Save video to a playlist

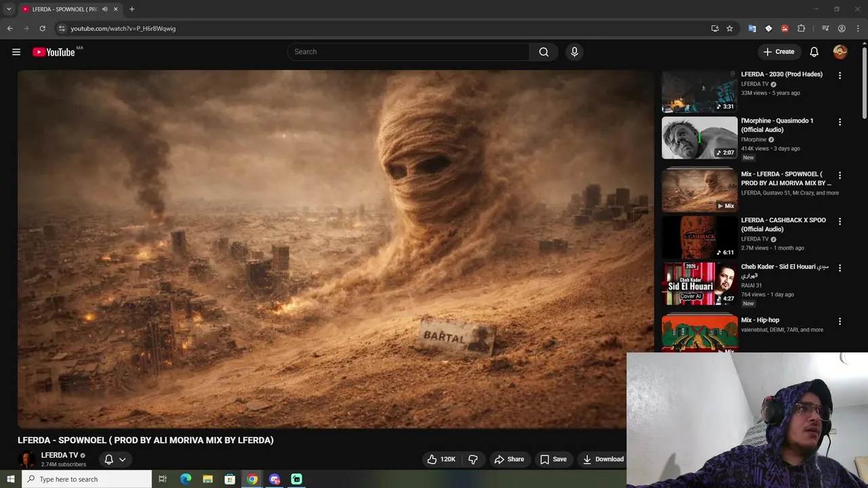point(553,460)
